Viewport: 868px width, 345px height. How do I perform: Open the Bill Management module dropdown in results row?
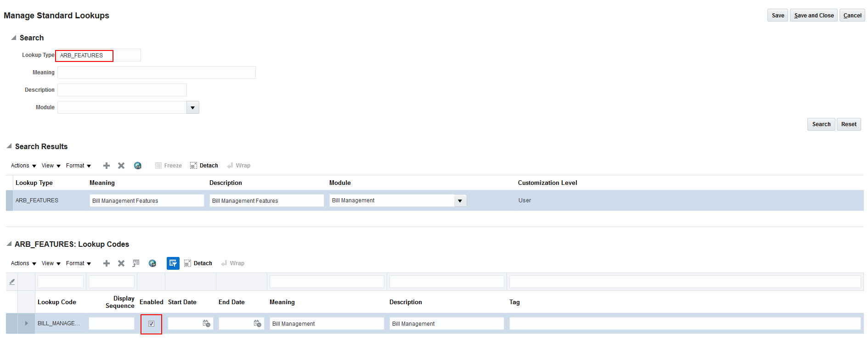click(x=460, y=200)
